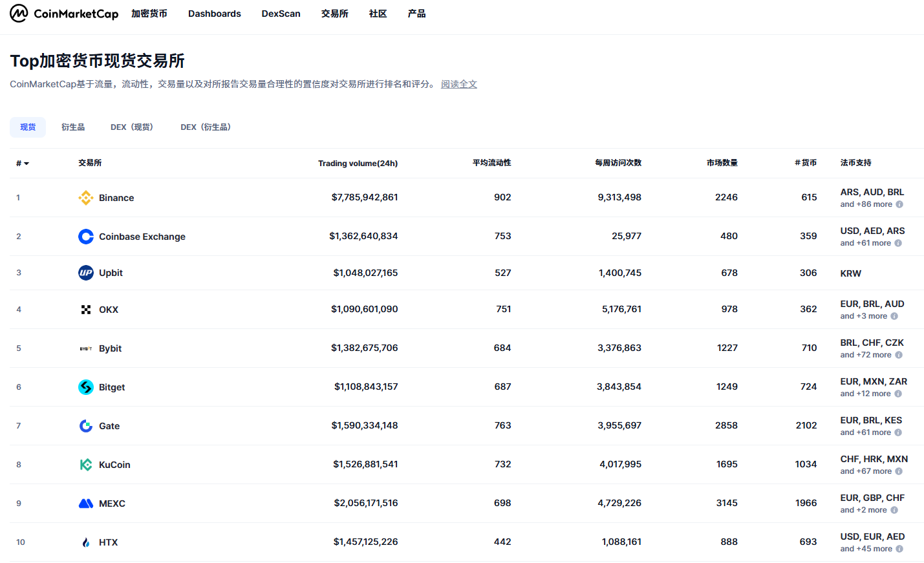924x563 pixels.
Task: Open the 加密货币 navigation menu
Action: [149, 14]
